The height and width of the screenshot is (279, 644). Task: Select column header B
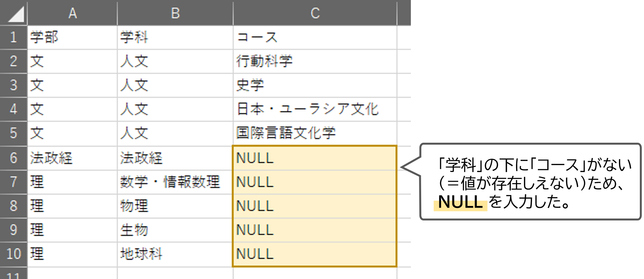click(175, 13)
